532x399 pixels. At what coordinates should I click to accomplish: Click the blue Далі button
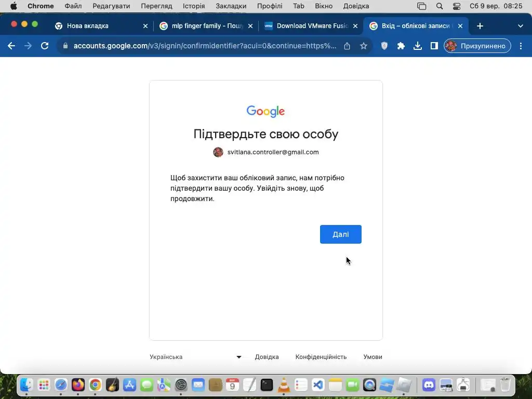[x=340, y=234]
